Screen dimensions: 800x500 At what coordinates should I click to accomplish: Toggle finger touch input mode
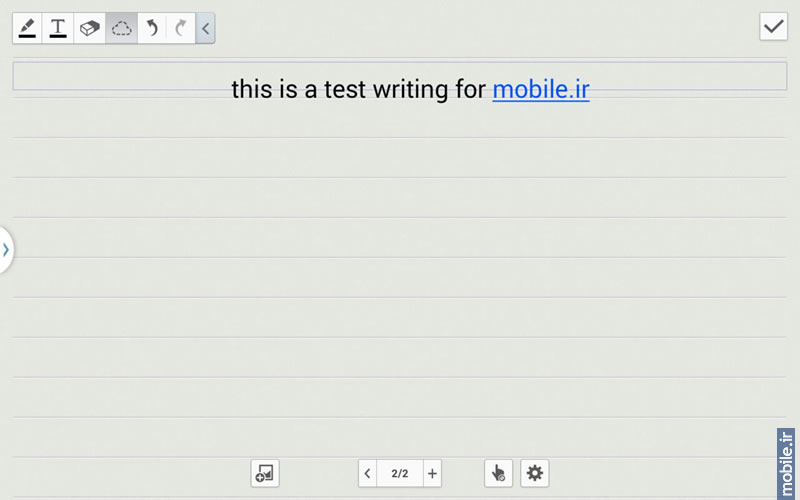coord(498,473)
